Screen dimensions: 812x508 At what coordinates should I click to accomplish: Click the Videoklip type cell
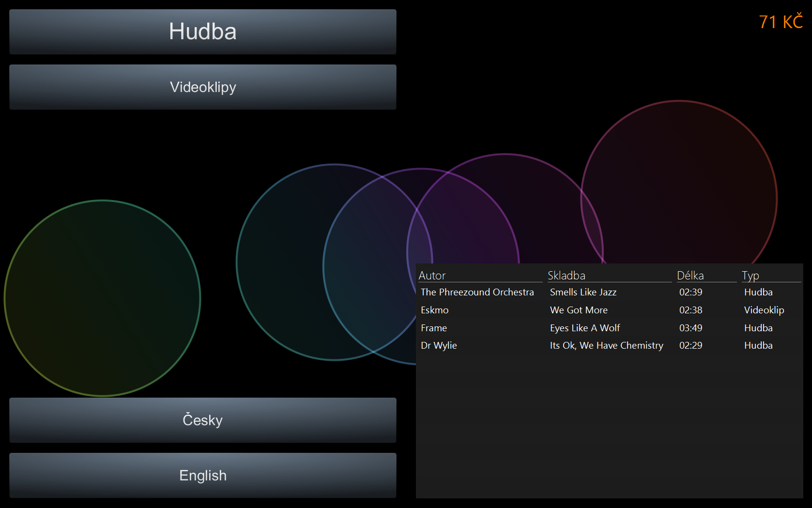click(x=764, y=310)
